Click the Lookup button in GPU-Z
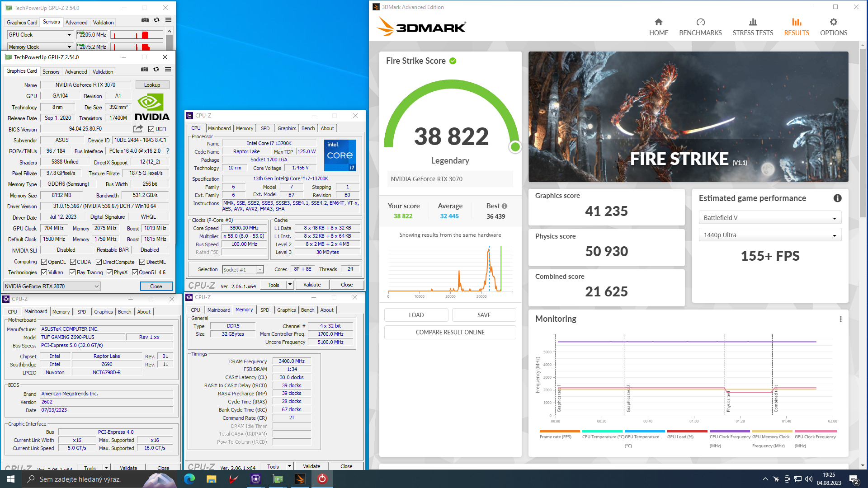This screenshot has width=868, height=488. coord(152,85)
